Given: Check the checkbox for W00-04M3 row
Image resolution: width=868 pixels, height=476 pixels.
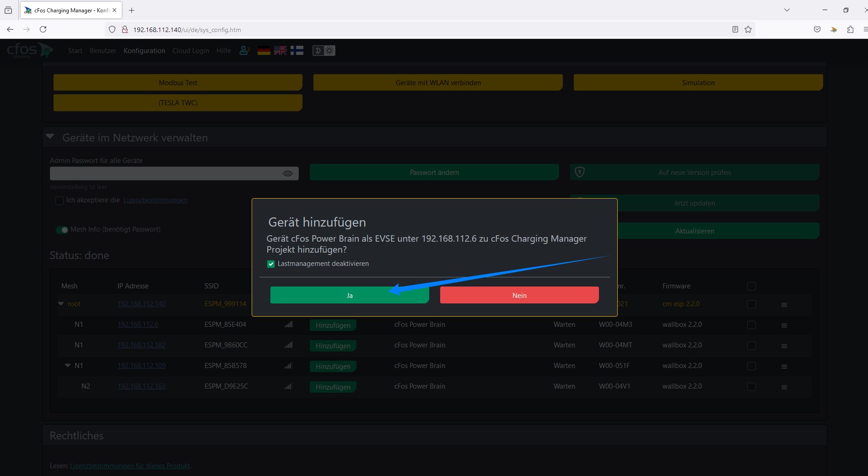Looking at the screenshot, I should 751,325.
